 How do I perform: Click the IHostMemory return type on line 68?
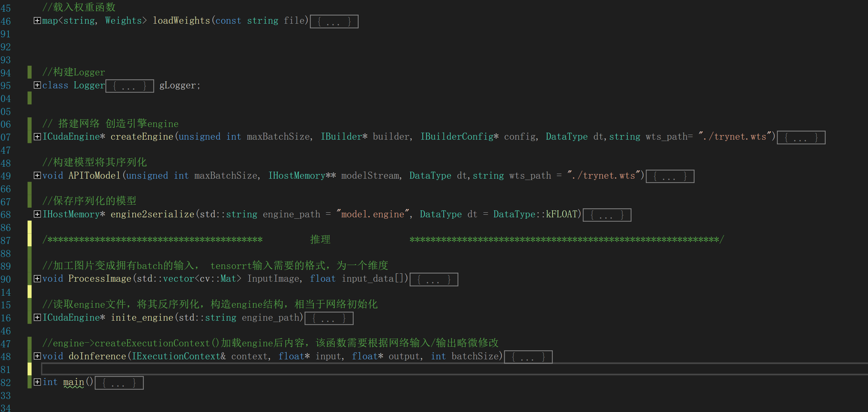[71, 214]
